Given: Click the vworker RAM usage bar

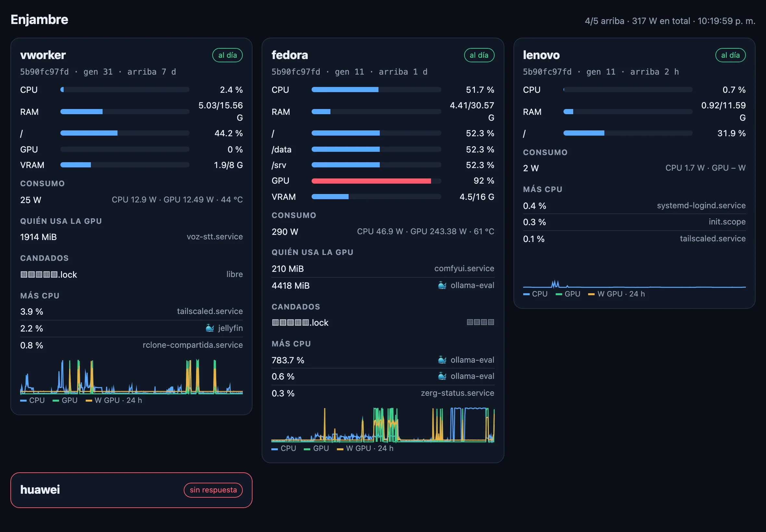Looking at the screenshot, I should (x=125, y=112).
